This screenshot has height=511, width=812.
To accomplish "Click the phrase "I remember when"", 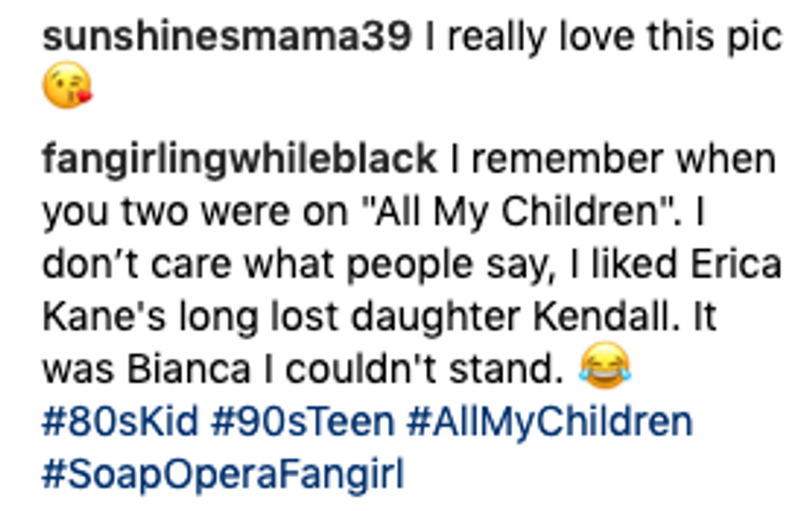I will (613, 157).
